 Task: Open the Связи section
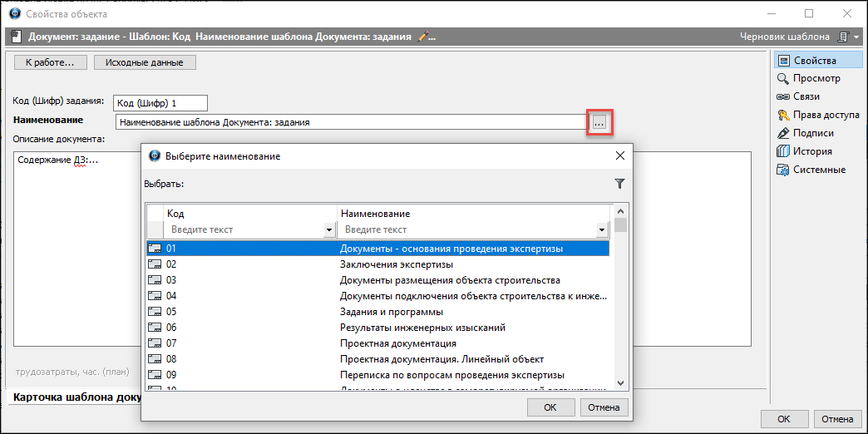click(x=806, y=96)
